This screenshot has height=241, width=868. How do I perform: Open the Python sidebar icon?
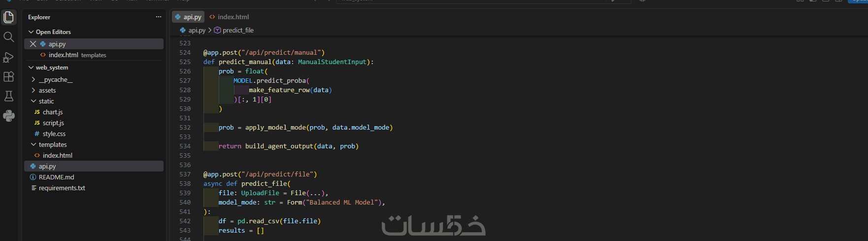pos(9,116)
